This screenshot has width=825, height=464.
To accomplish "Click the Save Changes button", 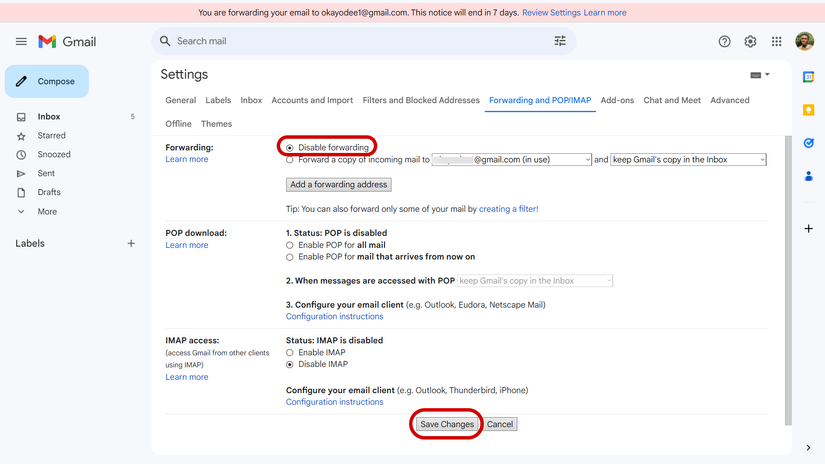I will pyautogui.click(x=446, y=424).
